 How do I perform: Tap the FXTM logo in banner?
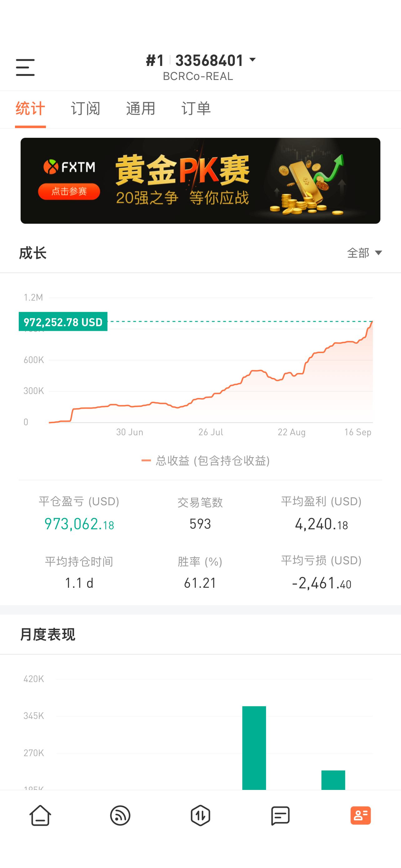point(69,167)
